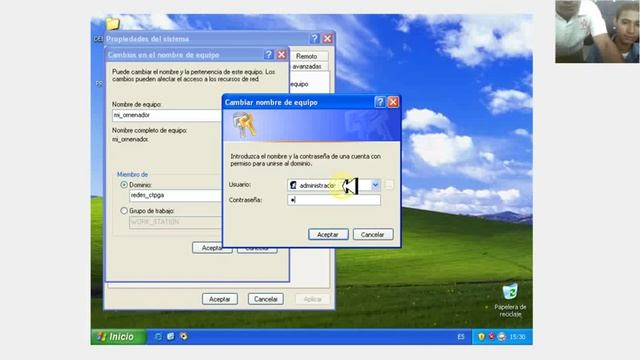Close the Cambiar nombre de equipo dialog
The height and width of the screenshot is (360, 640).
tap(393, 102)
